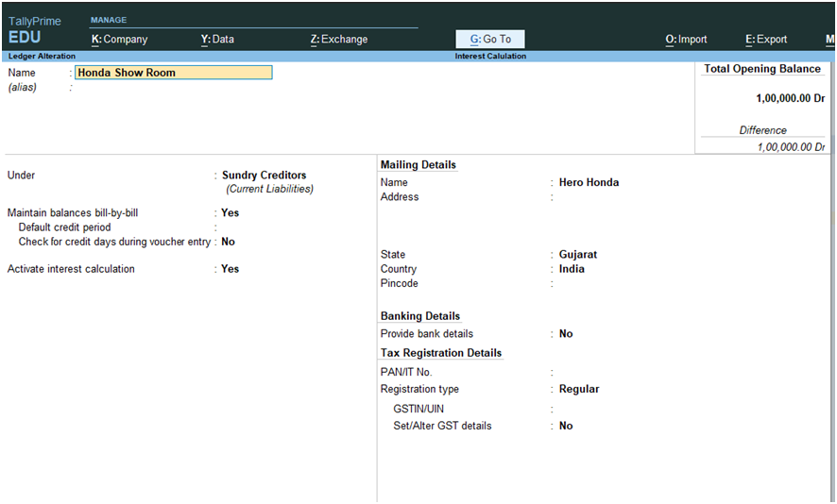Click the Activate interest calculation label
Image resolution: width=837 pixels, height=504 pixels.
tap(71, 269)
